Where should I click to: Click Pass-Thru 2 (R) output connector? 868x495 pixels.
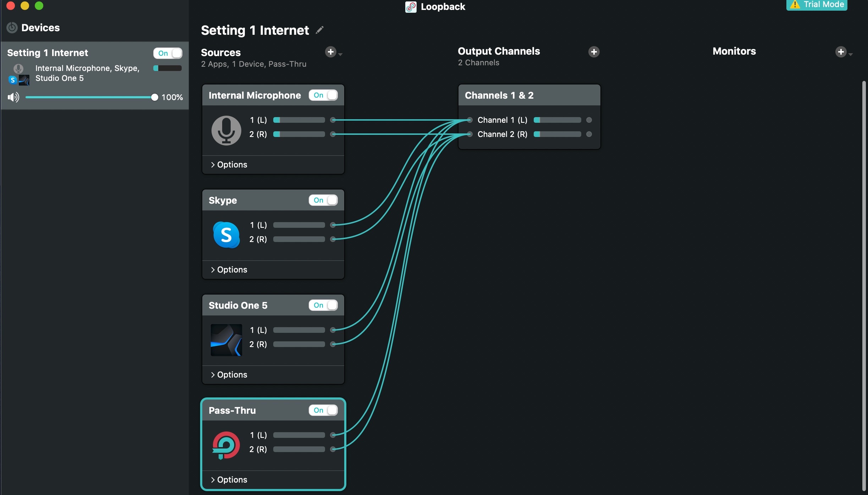333,449
